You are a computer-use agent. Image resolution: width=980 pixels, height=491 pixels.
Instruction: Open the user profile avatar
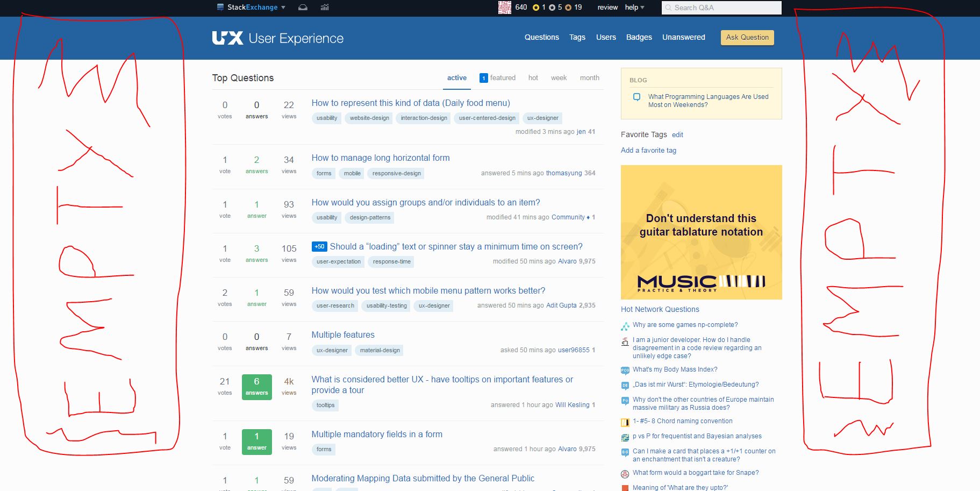(x=505, y=8)
